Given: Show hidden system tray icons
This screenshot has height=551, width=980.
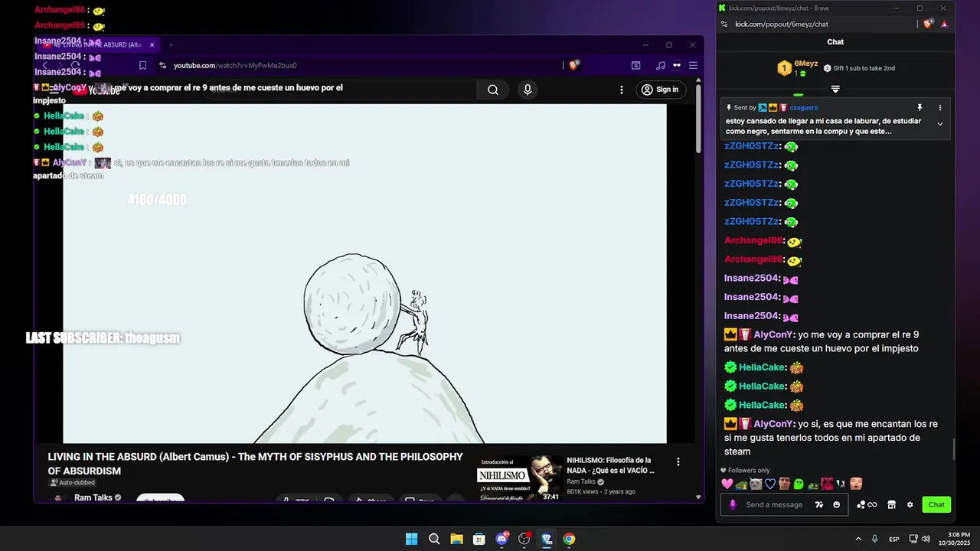Looking at the screenshot, I should (858, 539).
